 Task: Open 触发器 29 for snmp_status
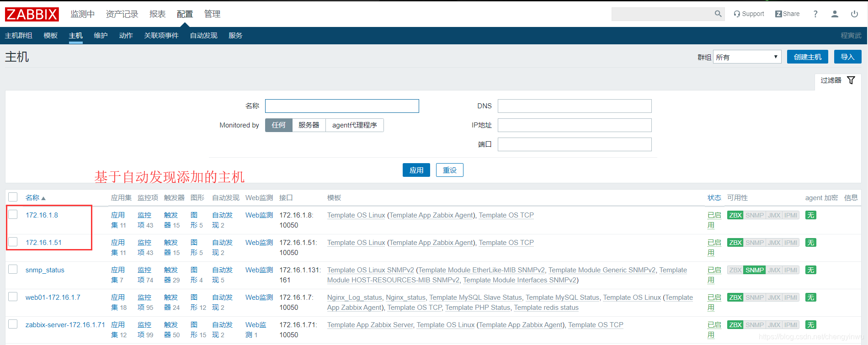coord(171,275)
